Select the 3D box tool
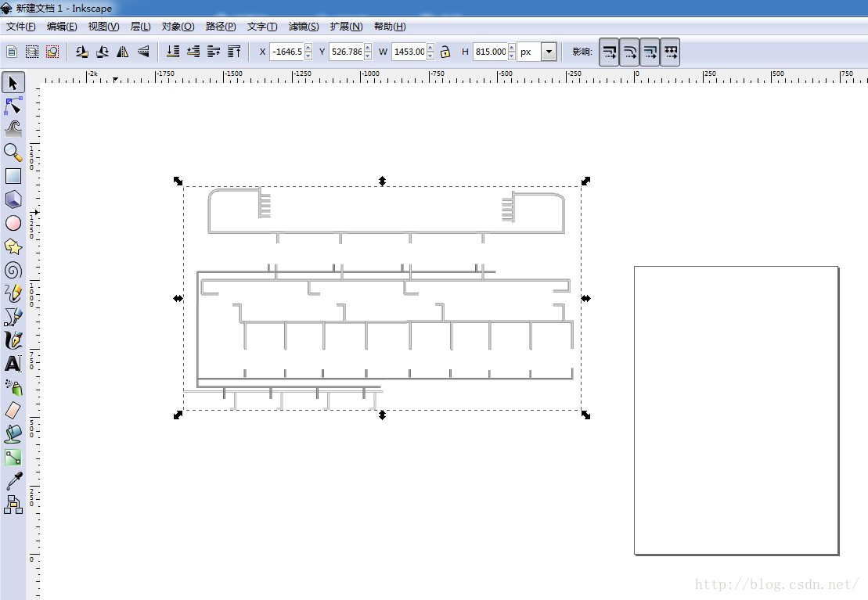This screenshot has height=600, width=868. click(13, 199)
